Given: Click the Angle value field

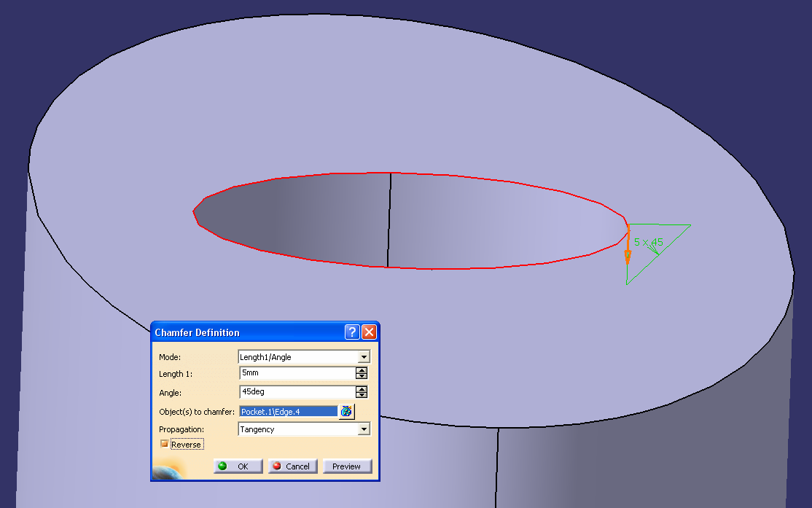Looking at the screenshot, I should 297,392.
